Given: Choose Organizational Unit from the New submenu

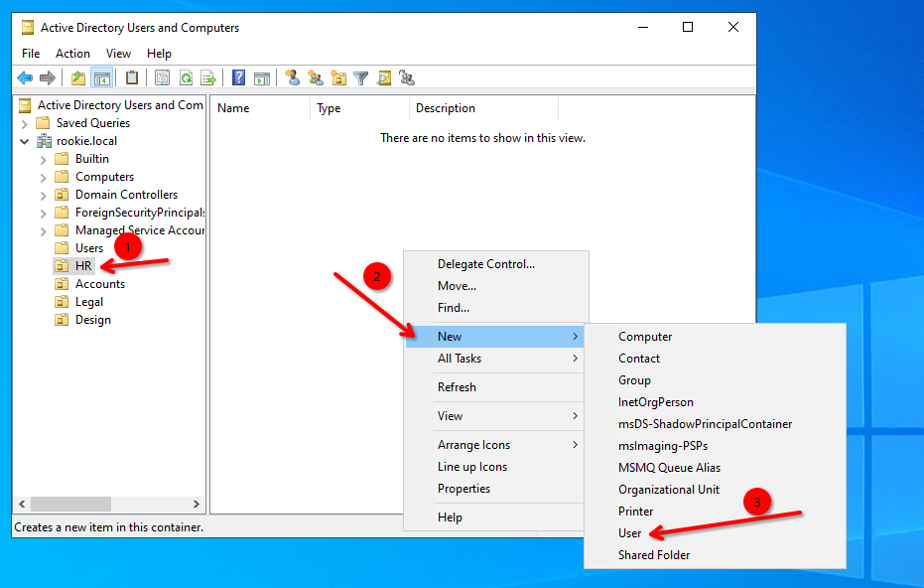Looking at the screenshot, I should pyautogui.click(x=669, y=490).
